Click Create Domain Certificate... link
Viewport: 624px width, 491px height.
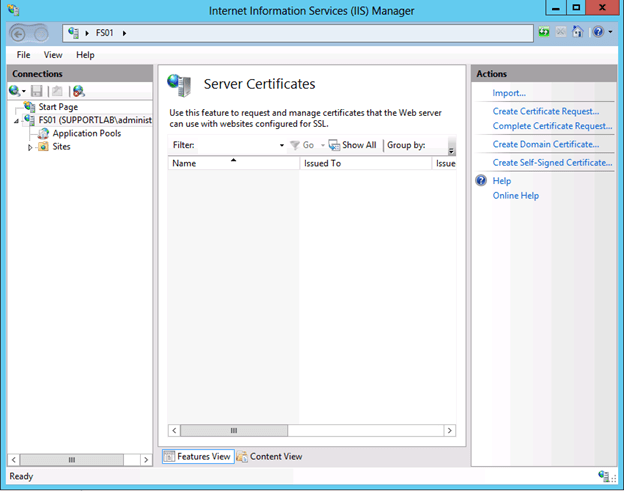[546, 144]
